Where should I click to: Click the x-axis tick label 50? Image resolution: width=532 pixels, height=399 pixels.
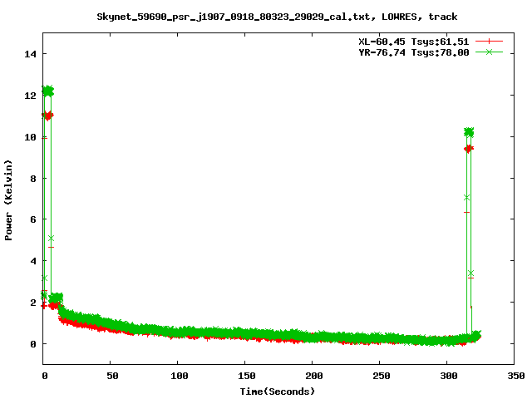tap(112, 376)
